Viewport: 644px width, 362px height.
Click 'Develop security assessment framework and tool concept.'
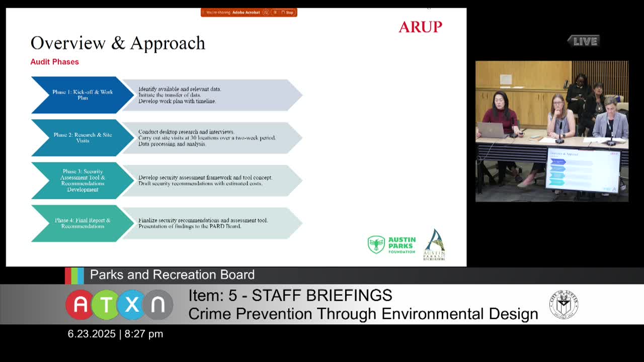click(x=205, y=177)
